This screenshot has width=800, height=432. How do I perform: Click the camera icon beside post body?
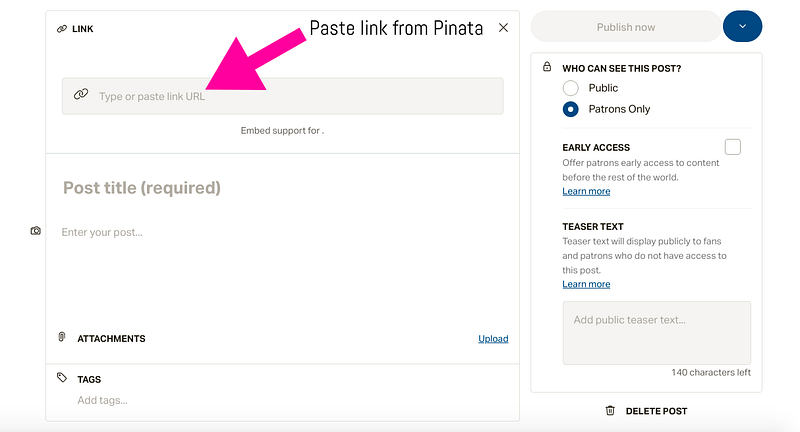click(36, 231)
